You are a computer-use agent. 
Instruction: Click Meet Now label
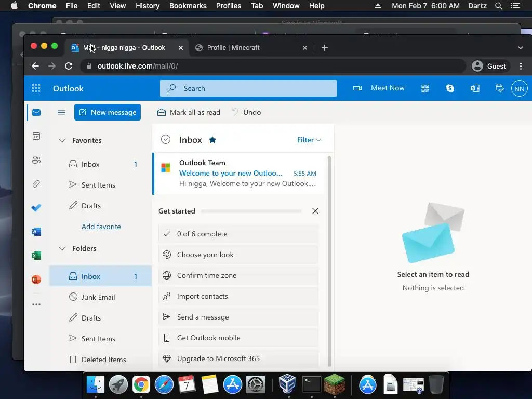coord(388,88)
